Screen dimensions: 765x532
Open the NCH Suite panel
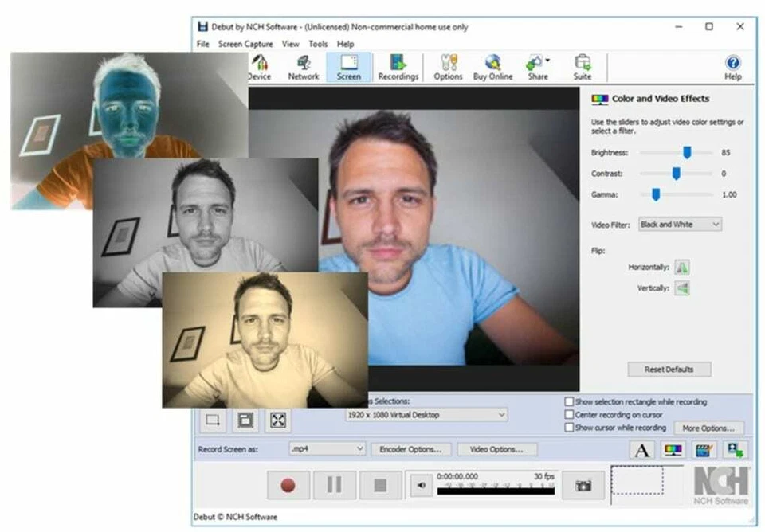tap(582, 66)
